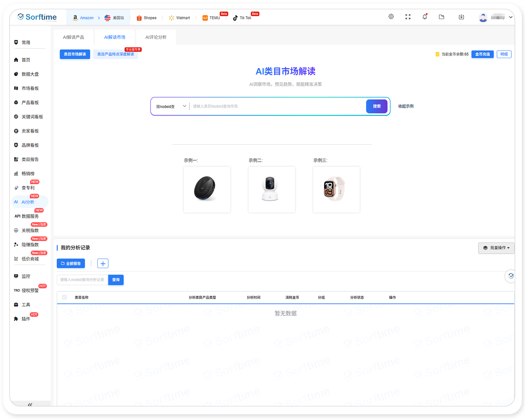The width and height of the screenshot is (525, 420).
Task: Toggle the 查专利 NEW sidebar item
Action: coord(28,188)
